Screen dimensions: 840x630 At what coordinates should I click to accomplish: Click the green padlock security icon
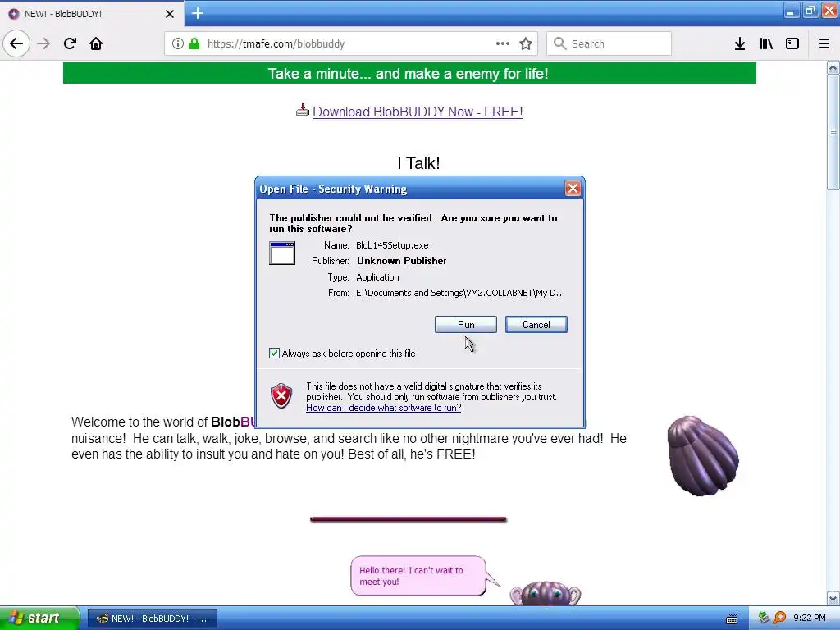(x=194, y=43)
